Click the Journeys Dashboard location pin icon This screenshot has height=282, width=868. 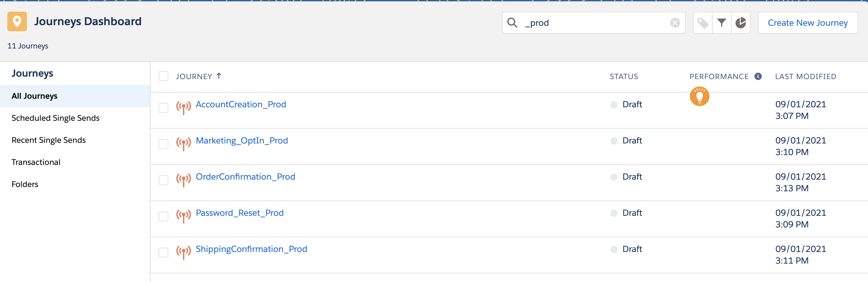[x=17, y=21]
